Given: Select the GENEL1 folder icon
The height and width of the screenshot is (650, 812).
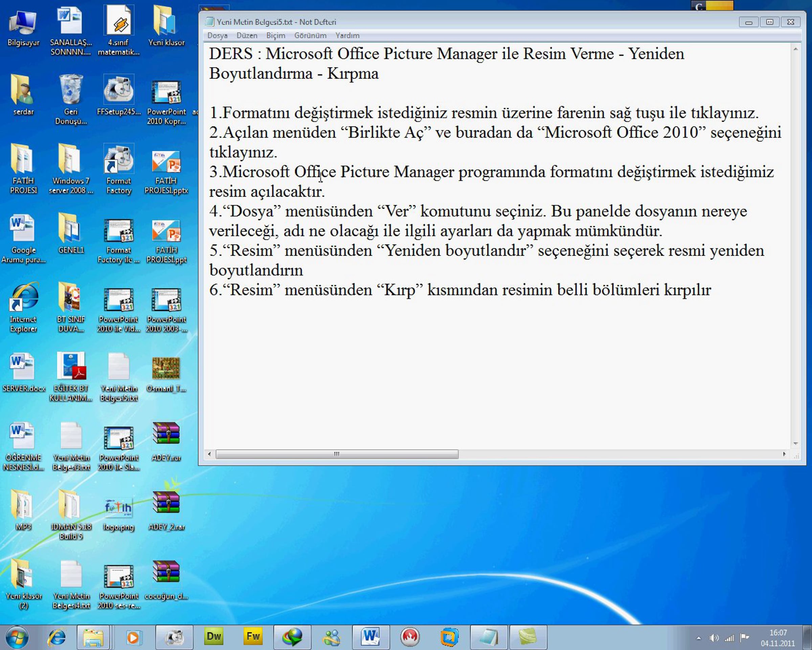Looking at the screenshot, I should [x=71, y=234].
